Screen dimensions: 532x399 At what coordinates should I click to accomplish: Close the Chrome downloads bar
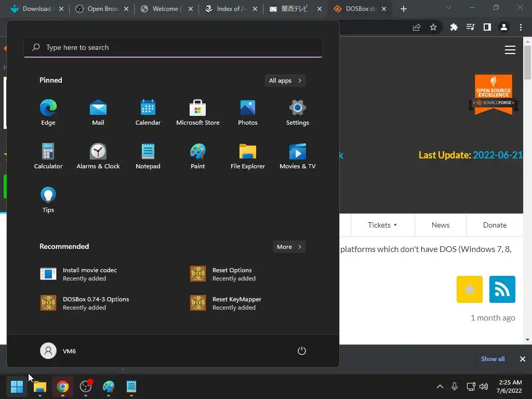pos(523,359)
